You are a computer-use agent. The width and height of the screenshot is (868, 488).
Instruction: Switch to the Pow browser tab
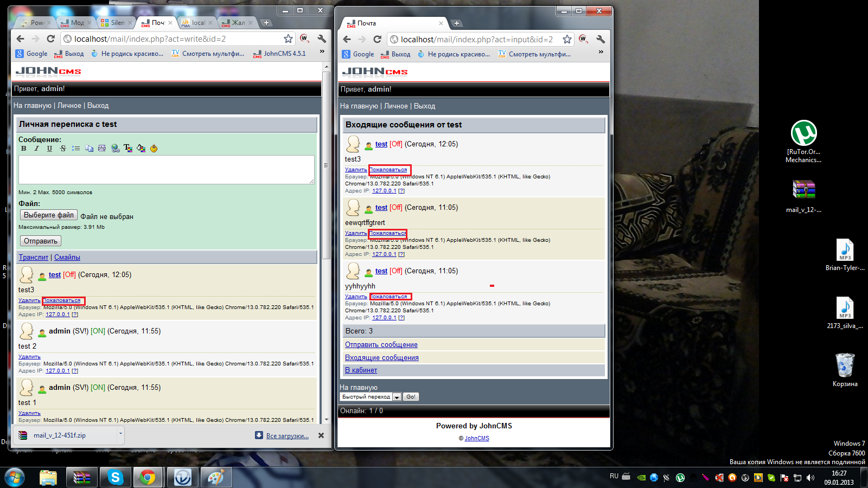click(35, 23)
